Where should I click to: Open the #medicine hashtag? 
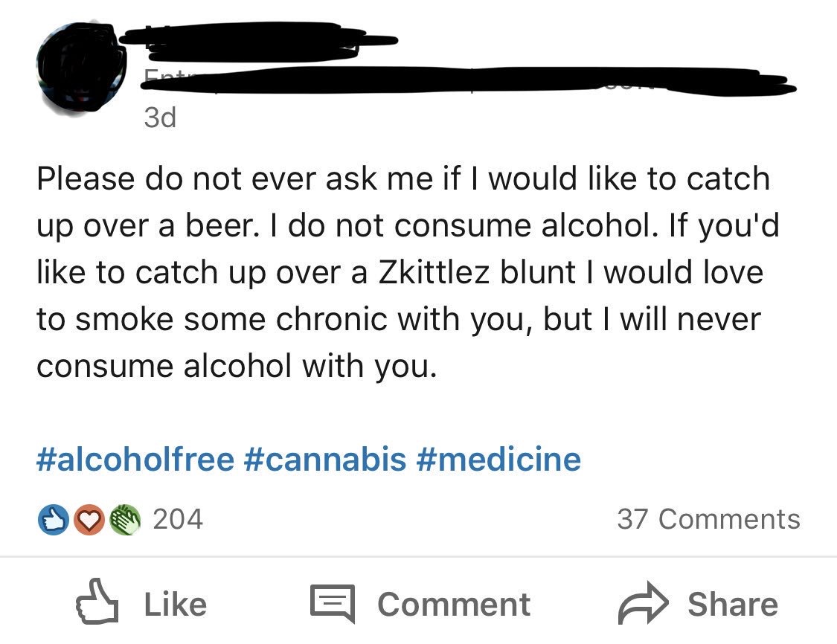pyautogui.click(x=499, y=459)
